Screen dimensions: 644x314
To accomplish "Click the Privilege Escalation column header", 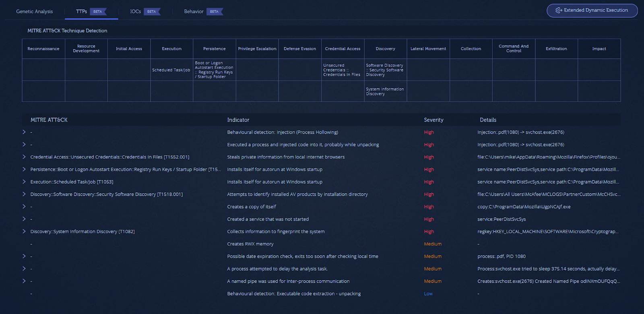I will pyautogui.click(x=257, y=49).
